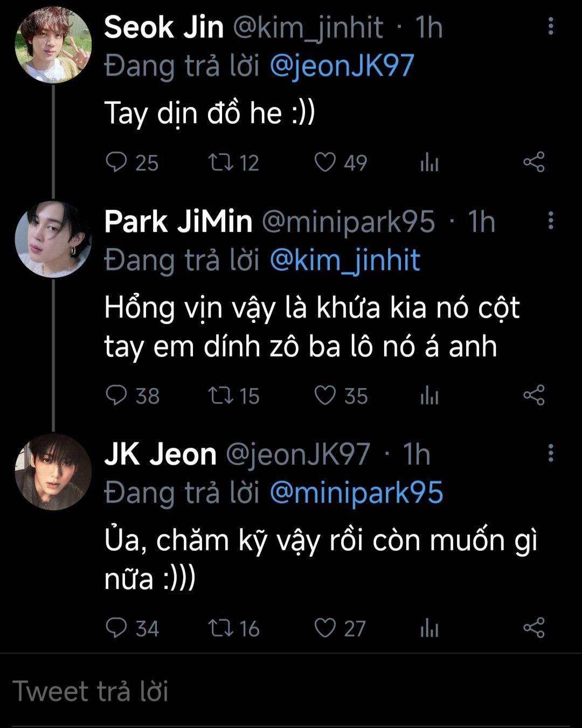Like JK Jeon's tweet
582x728 pixels.
tap(325, 628)
